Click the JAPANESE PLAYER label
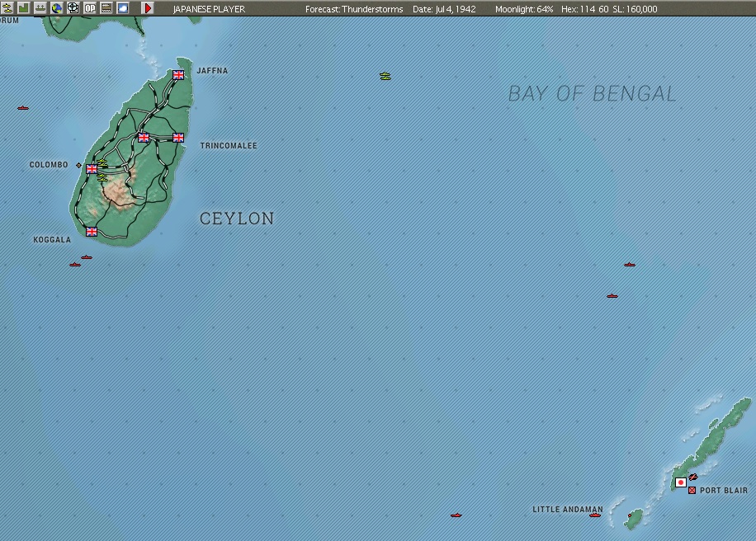Image resolution: width=756 pixels, height=541 pixels. click(209, 9)
